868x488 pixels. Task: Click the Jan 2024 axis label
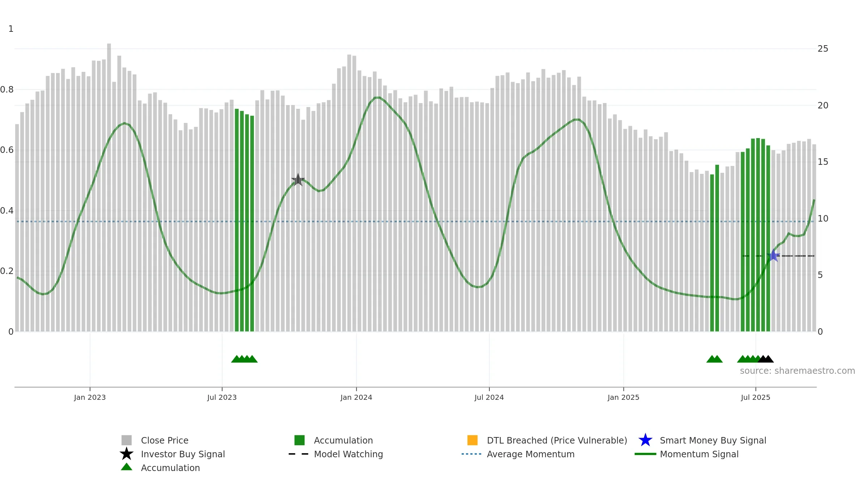coord(356,398)
